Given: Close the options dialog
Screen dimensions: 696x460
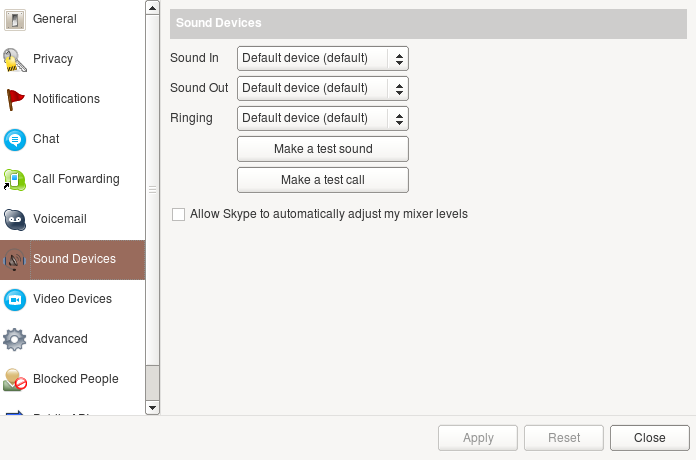Looking at the screenshot, I should 649,438.
